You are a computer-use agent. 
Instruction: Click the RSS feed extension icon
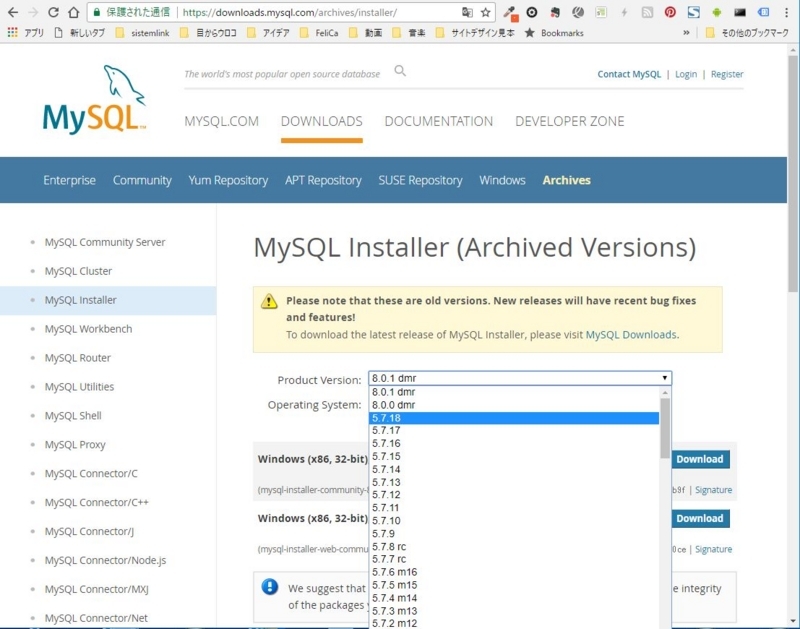click(x=647, y=12)
